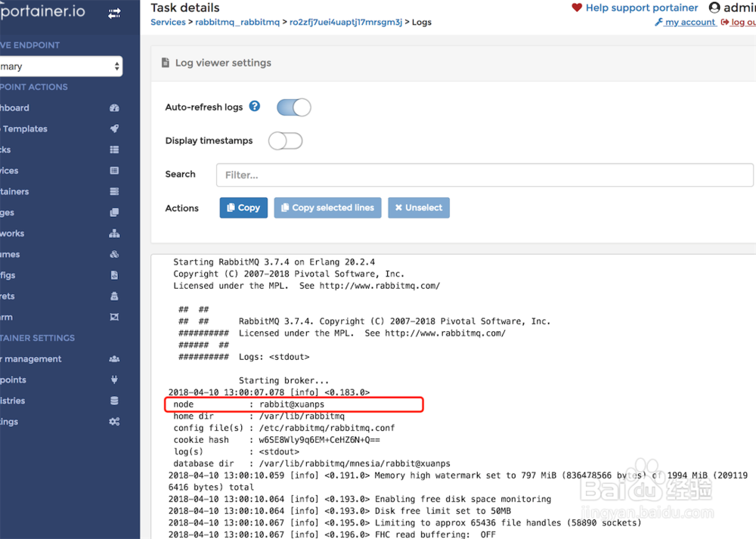This screenshot has height=539, width=756.
Task: Open Images clone icon
Action: pyautogui.click(x=114, y=212)
